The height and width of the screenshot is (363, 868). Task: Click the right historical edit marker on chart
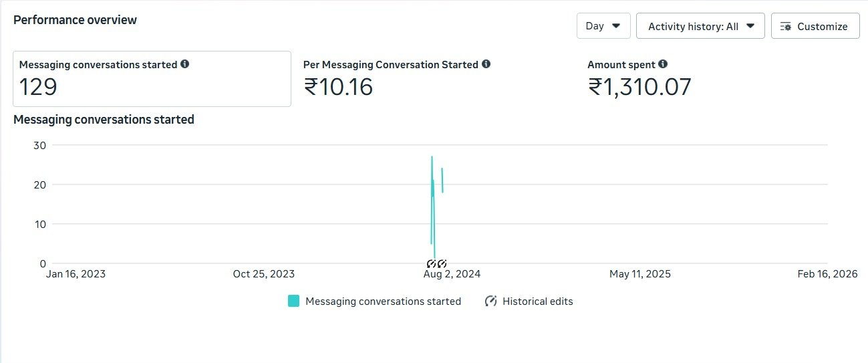(442, 263)
